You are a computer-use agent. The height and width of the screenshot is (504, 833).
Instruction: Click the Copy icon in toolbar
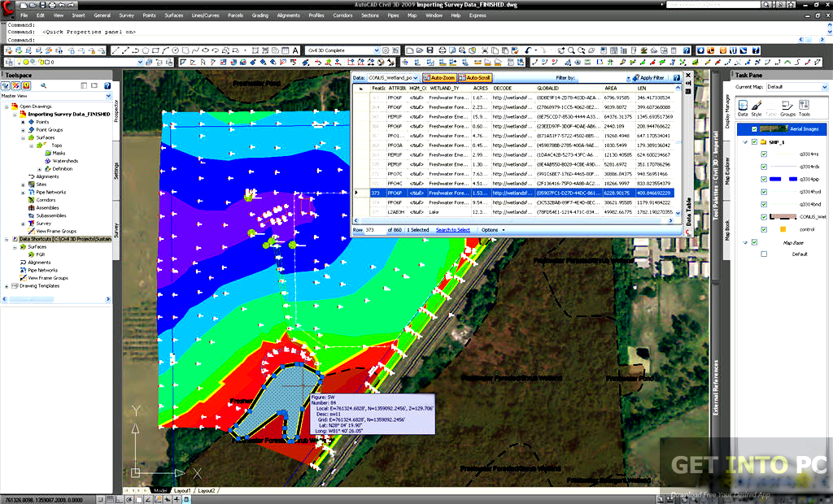[x=495, y=50]
